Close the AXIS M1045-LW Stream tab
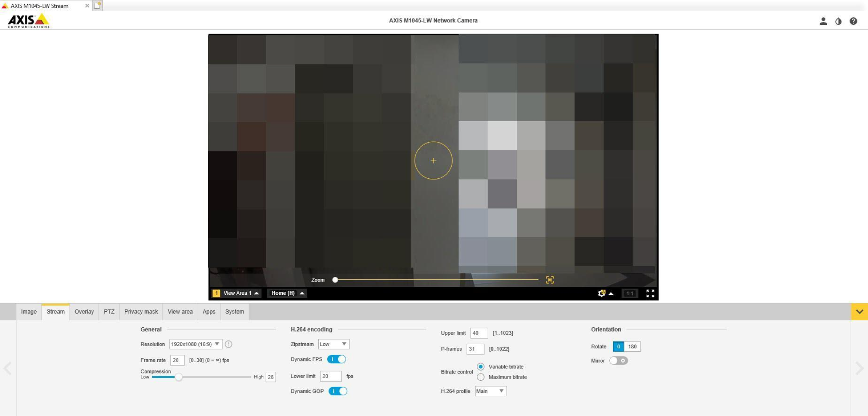868x416 pixels. pyautogui.click(x=87, y=6)
